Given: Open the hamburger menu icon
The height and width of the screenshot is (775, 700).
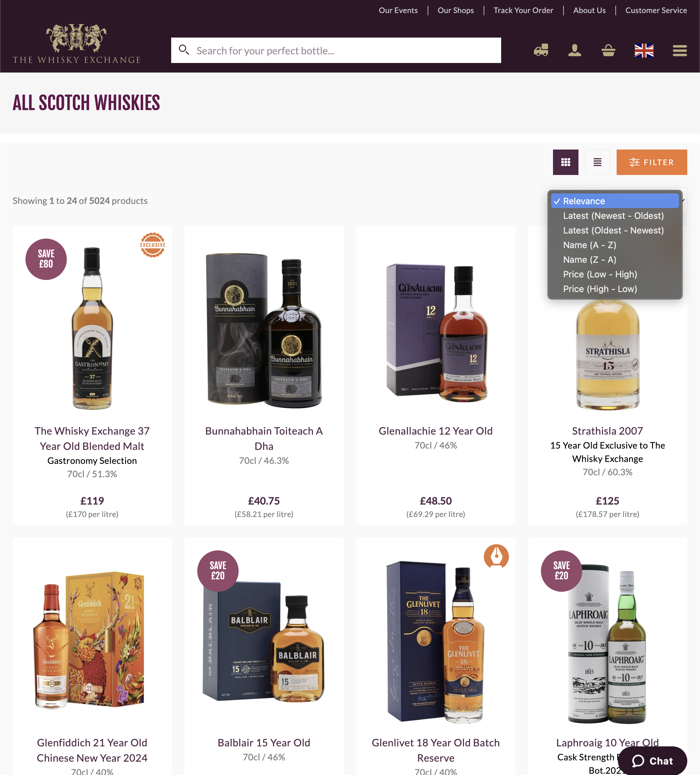Looking at the screenshot, I should click(x=680, y=50).
